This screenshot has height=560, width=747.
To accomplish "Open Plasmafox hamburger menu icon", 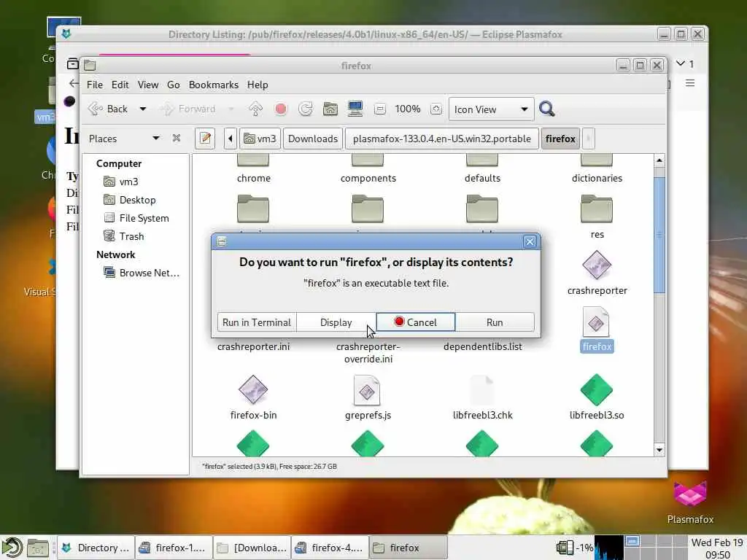I will (x=690, y=83).
